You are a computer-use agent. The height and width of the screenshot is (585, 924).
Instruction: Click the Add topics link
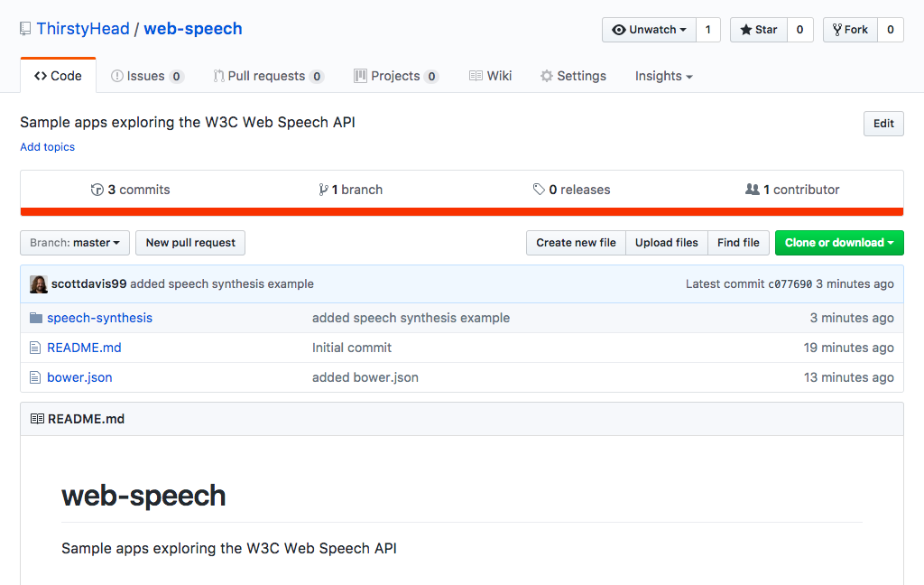click(x=48, y=147)
